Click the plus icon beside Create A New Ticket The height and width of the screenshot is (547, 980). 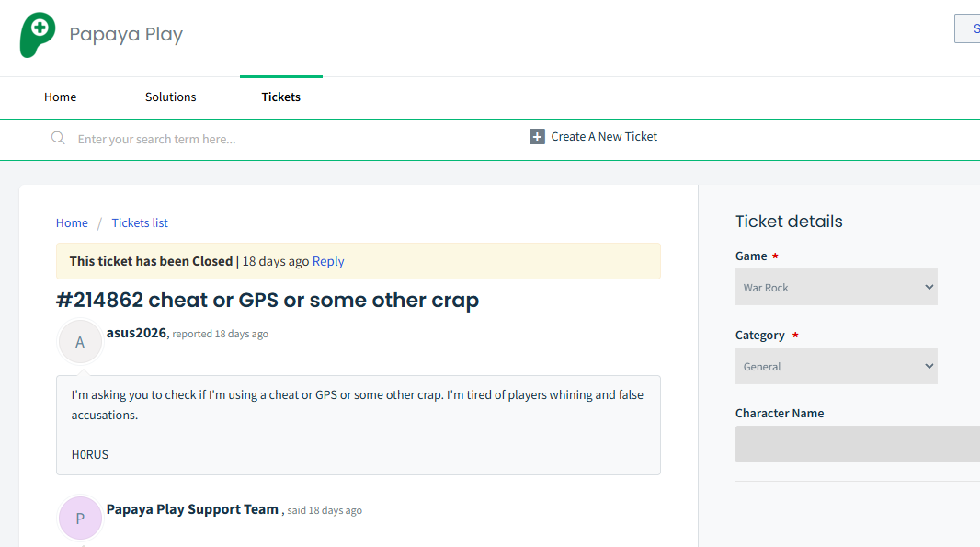point(537,136)
